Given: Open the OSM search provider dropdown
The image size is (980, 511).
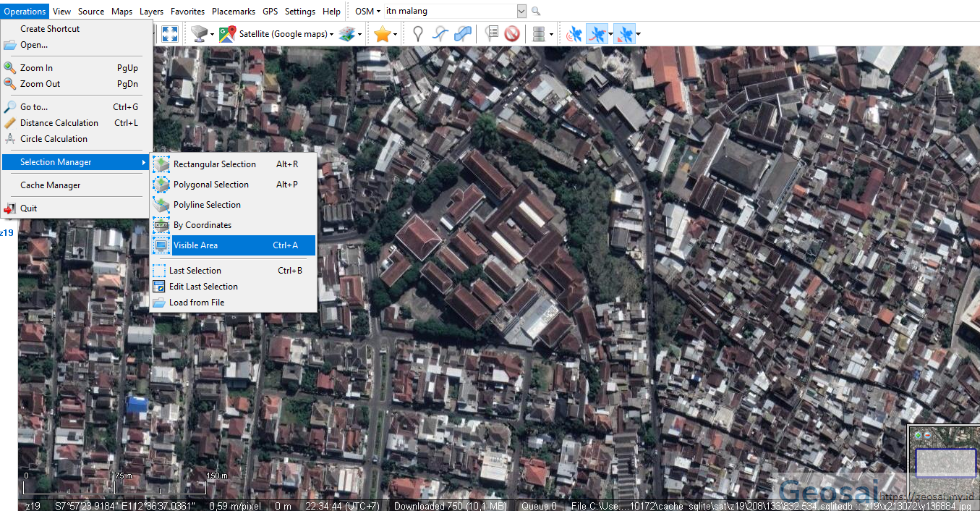Looking at the screenshot, I should 367,11.
